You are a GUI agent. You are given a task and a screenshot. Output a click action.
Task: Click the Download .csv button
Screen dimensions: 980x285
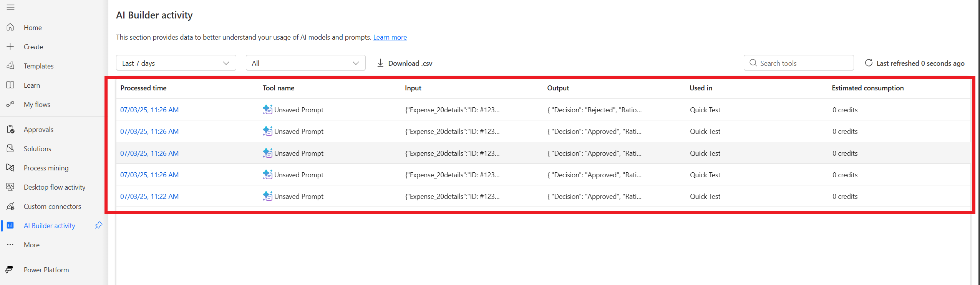404,63
